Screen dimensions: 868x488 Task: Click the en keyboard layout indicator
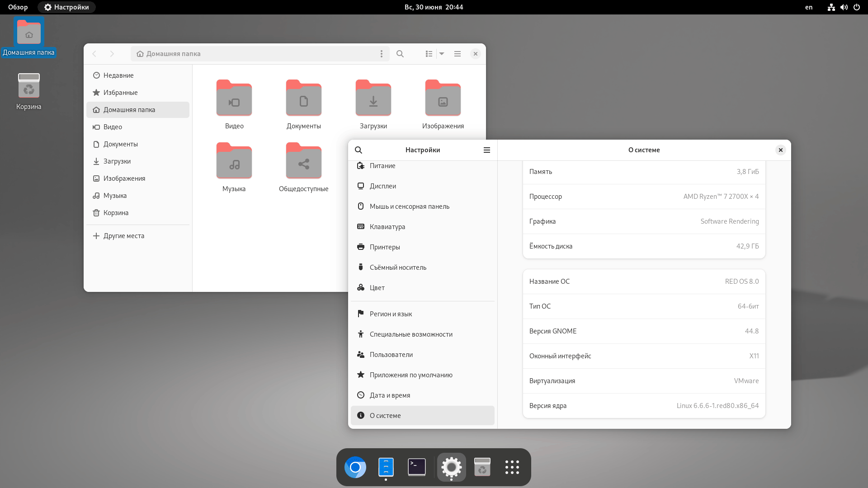809,7
